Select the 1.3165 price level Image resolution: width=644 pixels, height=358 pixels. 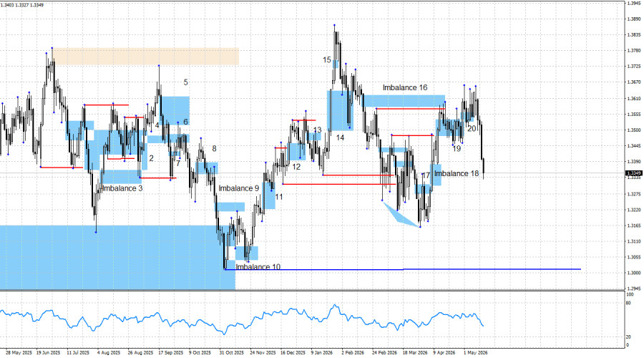(634, 226)
